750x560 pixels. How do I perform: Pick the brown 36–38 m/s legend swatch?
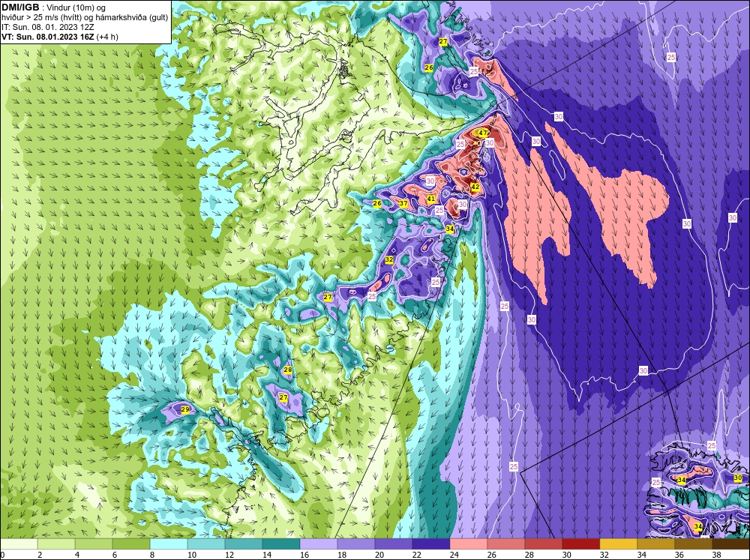coord(694,544)
